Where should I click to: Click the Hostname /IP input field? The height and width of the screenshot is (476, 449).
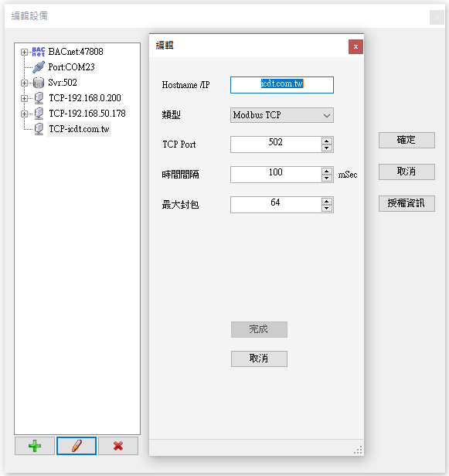pyautogui.click(x=282, y=85)
